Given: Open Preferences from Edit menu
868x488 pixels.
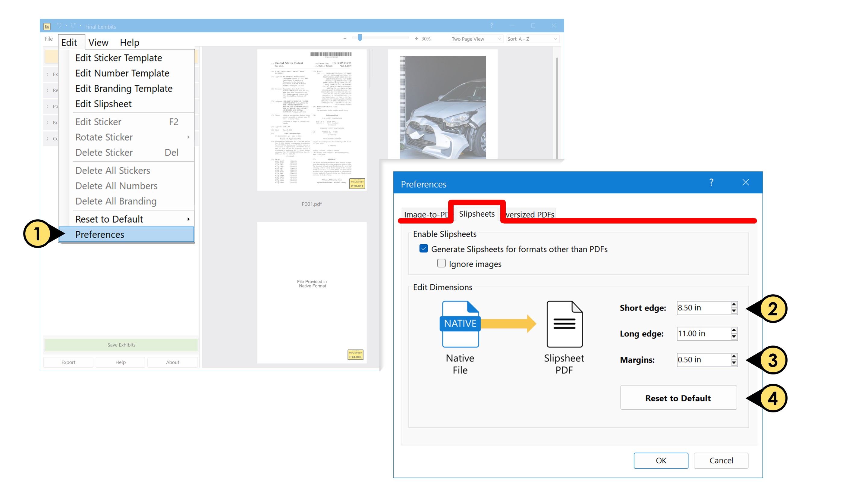Looking at the screenshot, I should [x=126, y=234].
